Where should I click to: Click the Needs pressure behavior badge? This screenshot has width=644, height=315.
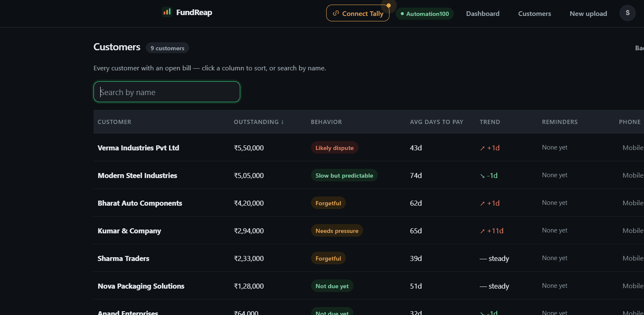click(x=337, y=230)
